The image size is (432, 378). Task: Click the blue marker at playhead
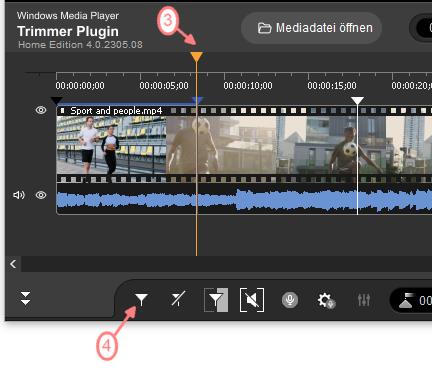click(x=198, y=100)
